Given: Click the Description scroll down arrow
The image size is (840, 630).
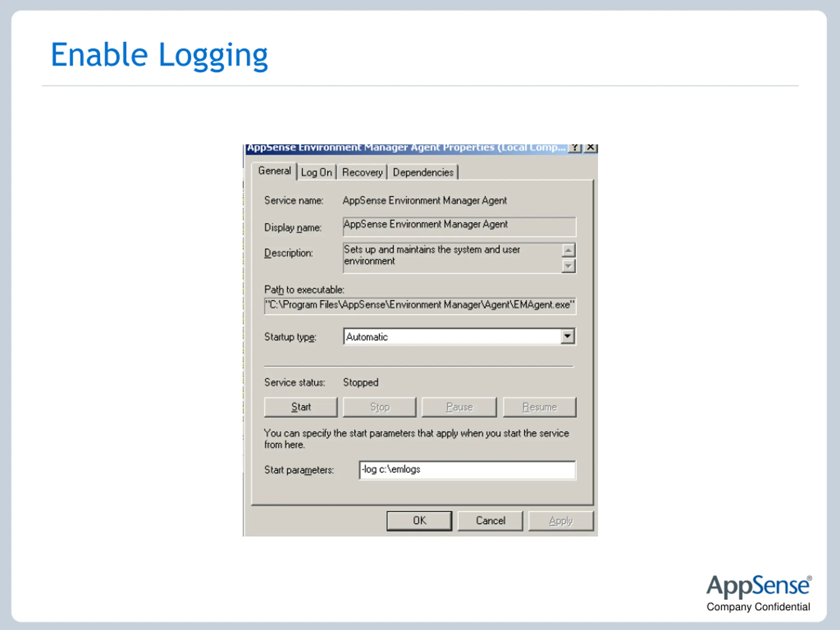Looking at the screenshot, I should tap(569, 266).
